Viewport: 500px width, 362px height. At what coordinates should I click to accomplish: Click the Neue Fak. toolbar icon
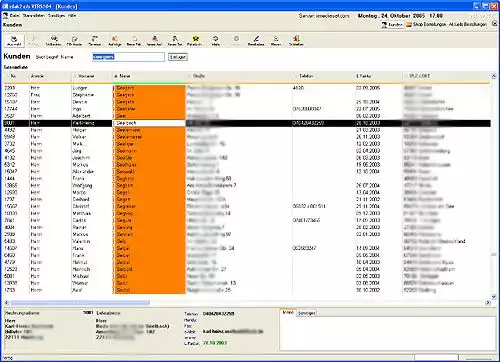[134, 40]
